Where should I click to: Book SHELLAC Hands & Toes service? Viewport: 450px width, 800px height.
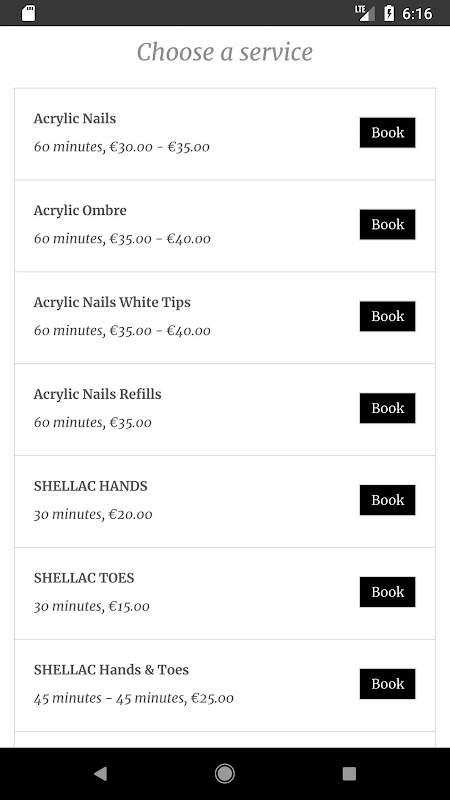tap(387, 684)
